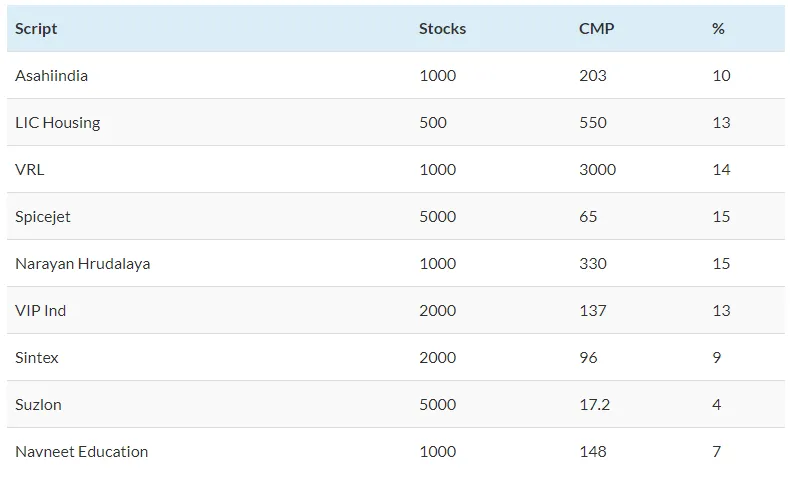Viewport: 790px width, 483px height.
Task: Click Asahiindia's percentage value 10
Action: pyautogui.click(x=721, y=76)
